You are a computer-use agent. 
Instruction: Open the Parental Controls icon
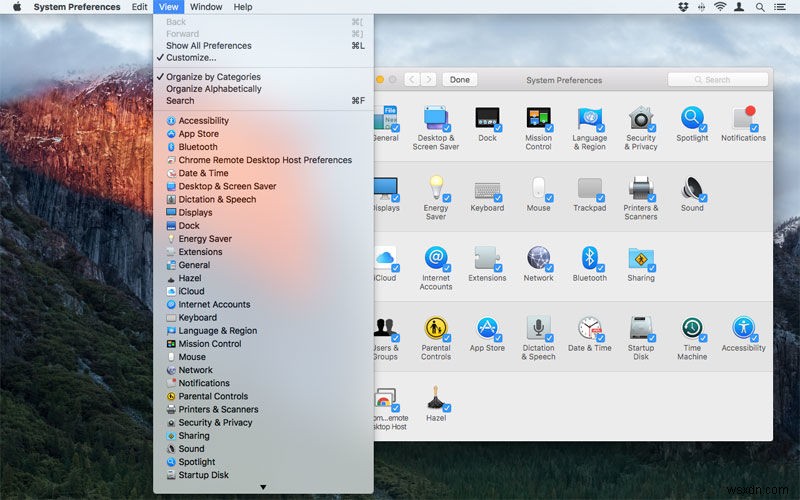pyautogui.click(x=435, y=328)
